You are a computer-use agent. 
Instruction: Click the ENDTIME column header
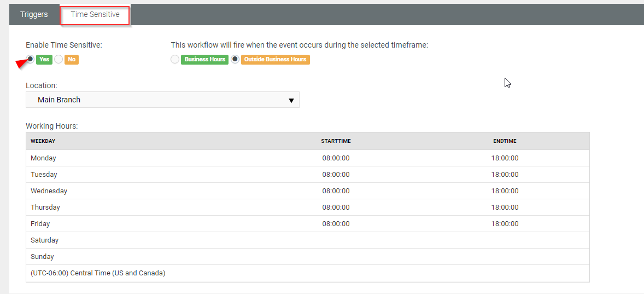pyautogui.click(x=505, y=141)
